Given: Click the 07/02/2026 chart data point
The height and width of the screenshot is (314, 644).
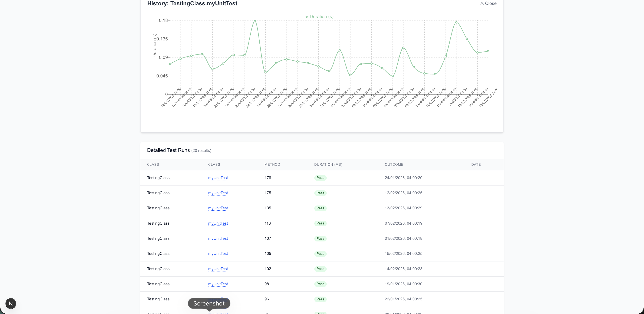Looking at the screenshot, I should pyautogui.click(x=403, y=48).
